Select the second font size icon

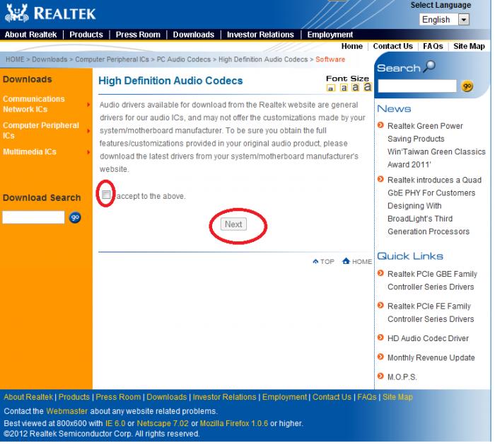(344, 88)
